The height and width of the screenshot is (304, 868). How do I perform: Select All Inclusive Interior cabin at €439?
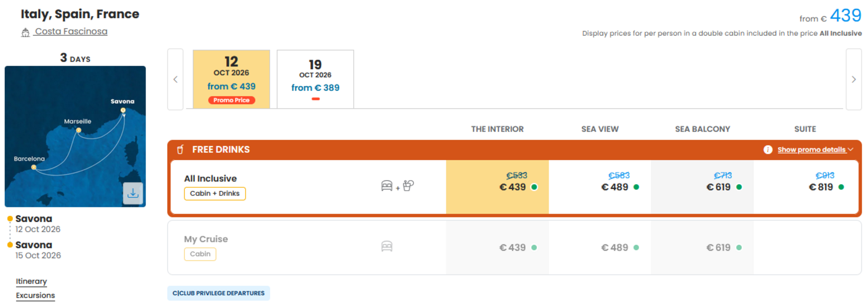pos(497,187)
